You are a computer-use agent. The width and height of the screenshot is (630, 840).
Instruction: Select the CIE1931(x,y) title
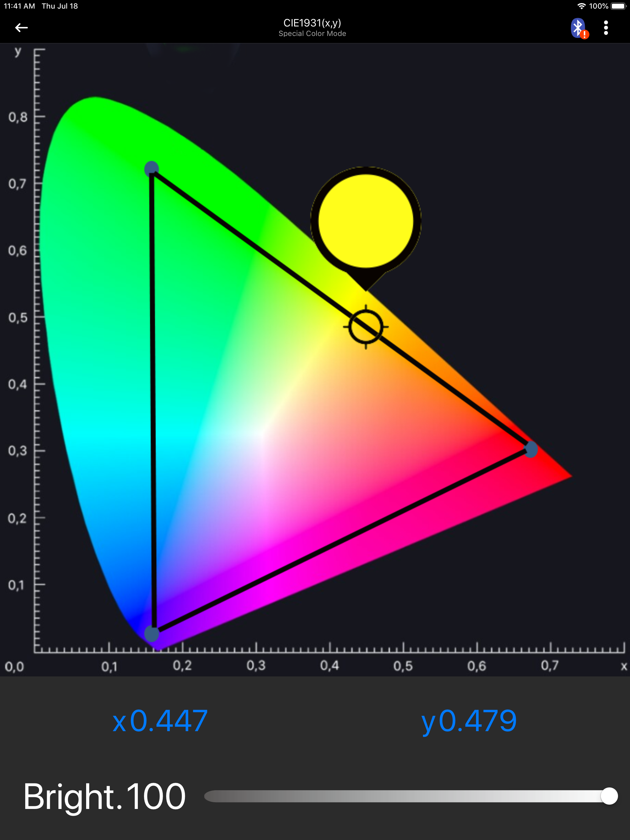[x=313, y=22]
